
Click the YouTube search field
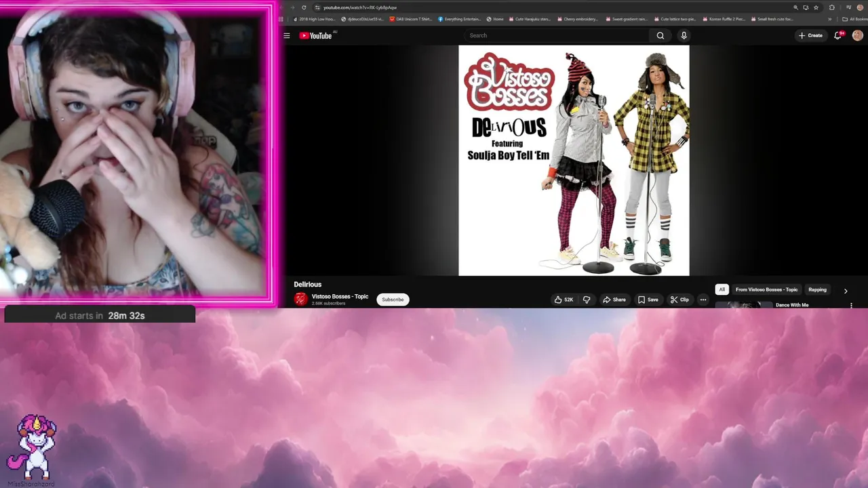tap(557, 35)
